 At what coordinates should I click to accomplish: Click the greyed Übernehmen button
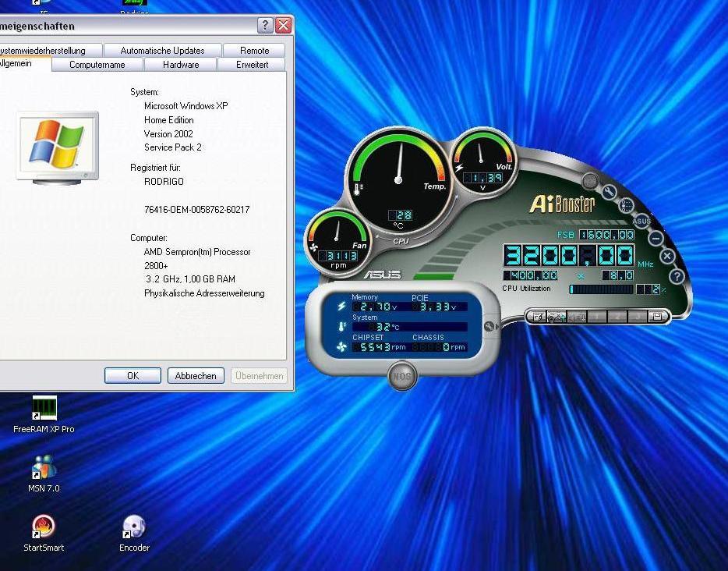259,375
